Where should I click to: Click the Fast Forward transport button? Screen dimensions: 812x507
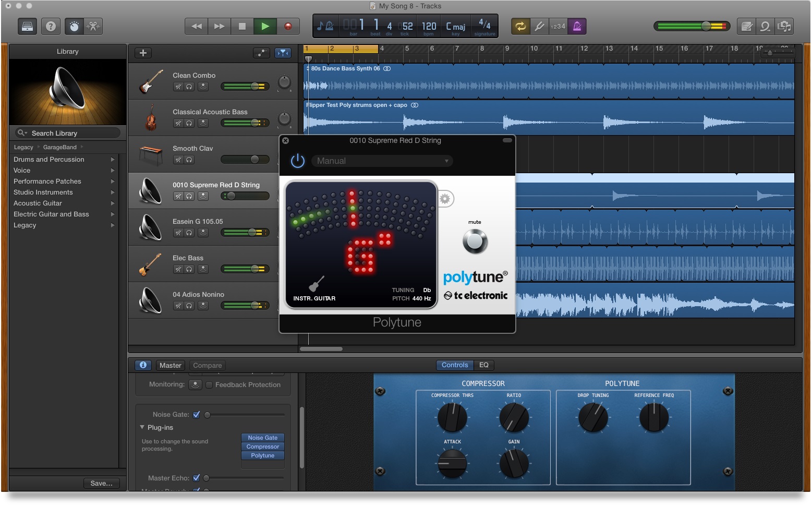(220, 27)
